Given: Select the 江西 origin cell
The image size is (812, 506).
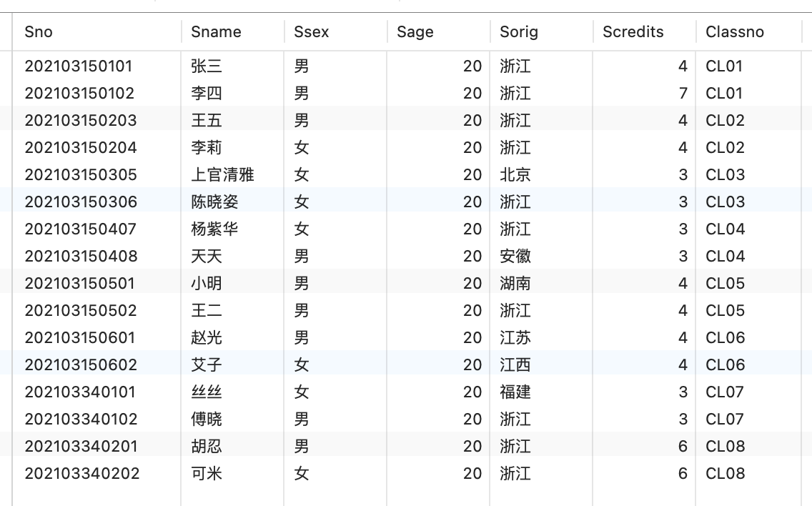Looking at the screenshot, I should tap(515, 365).
